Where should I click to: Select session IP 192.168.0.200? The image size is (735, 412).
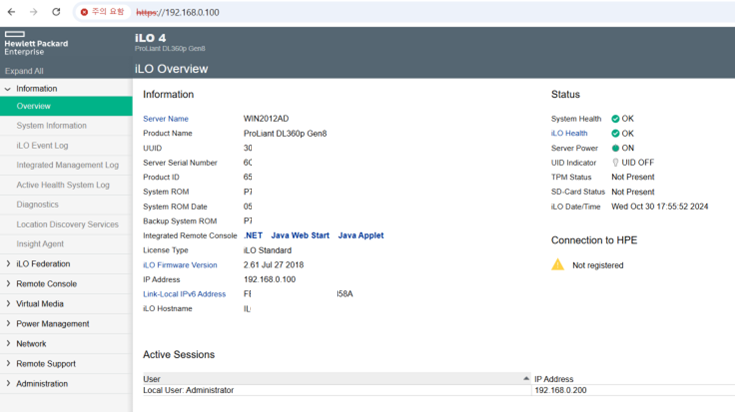pyautogui.click(x=560, y=390)
